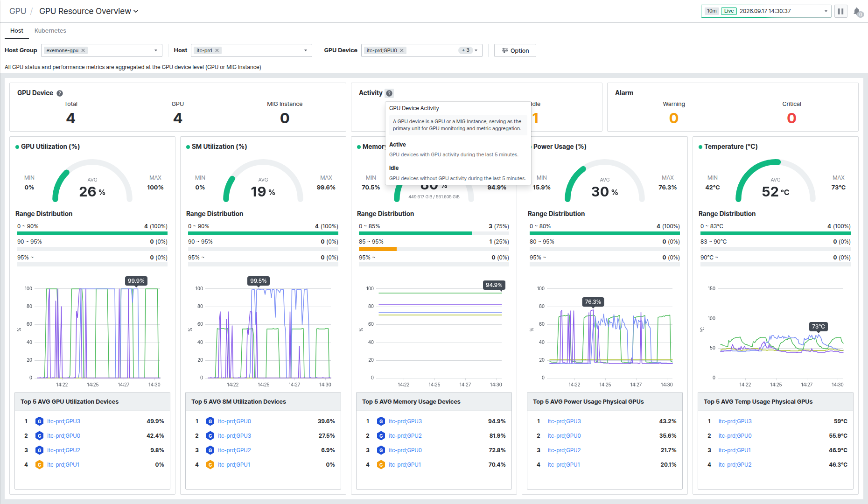Open itc-prd;GPU1 link in Power Usage list

pyautogui.click(x=564, y=465)
